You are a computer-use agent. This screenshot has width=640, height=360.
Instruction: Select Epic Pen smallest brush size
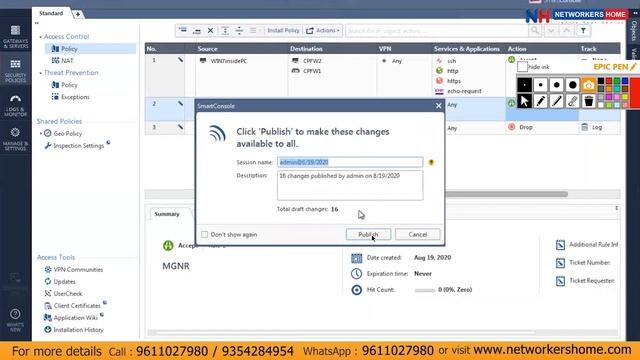click(x=524, y=85)
